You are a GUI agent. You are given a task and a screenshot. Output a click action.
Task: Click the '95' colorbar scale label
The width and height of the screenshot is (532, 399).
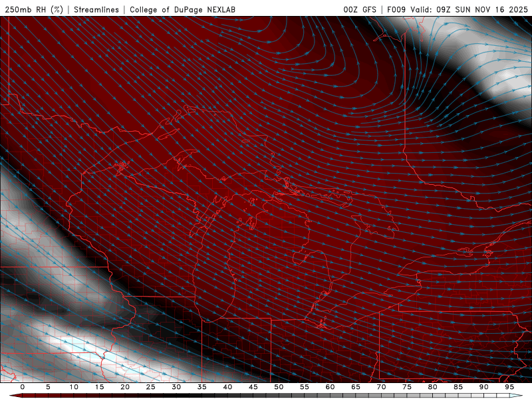[x=509, y=387]
